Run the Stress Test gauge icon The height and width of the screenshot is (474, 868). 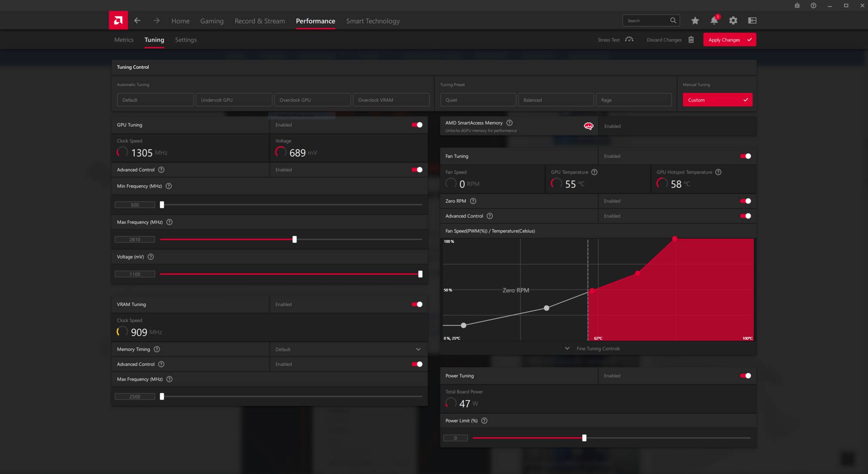coord(629,39)
